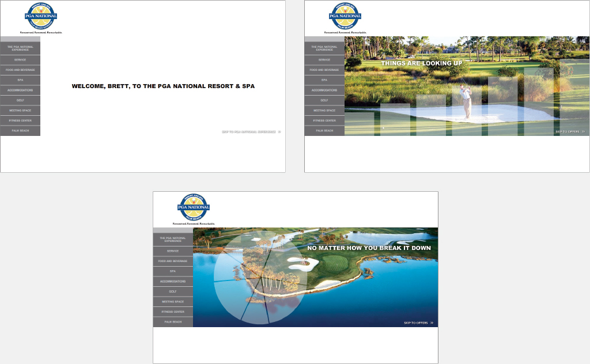Open Food and Beverage on the Looking Up screen
This screenshot has width=590, height=364.
point(324,70)
